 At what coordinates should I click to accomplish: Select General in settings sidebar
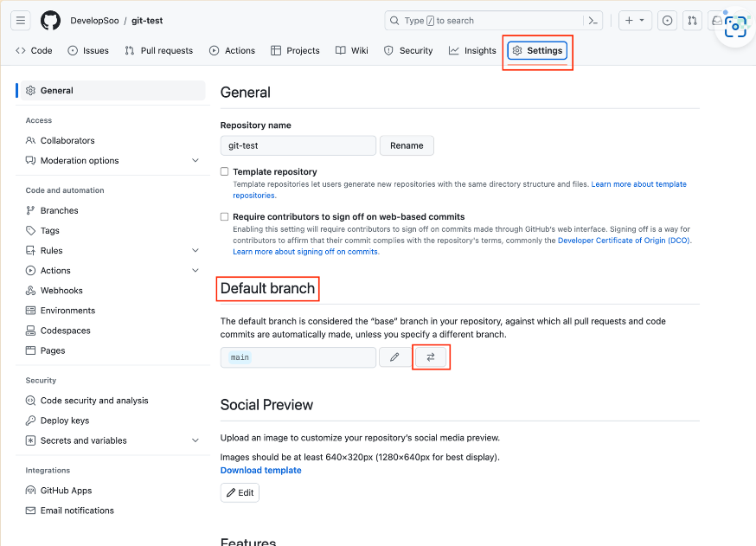[x=112, y=91]
